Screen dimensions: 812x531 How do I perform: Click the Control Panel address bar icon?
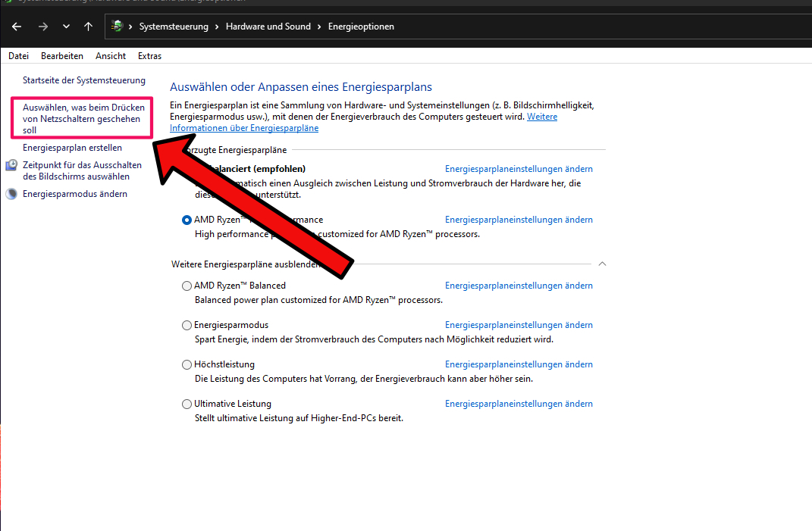[x=118, y=27]
